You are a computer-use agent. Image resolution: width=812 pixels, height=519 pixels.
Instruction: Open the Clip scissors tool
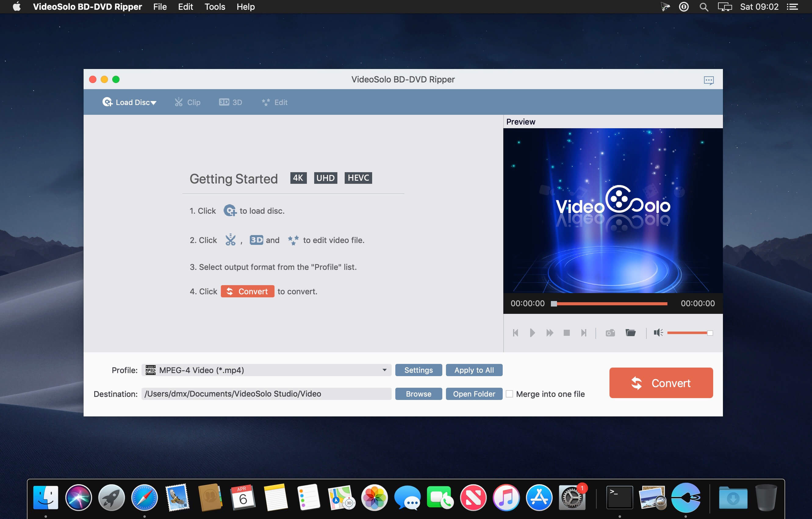coord(188,102)
